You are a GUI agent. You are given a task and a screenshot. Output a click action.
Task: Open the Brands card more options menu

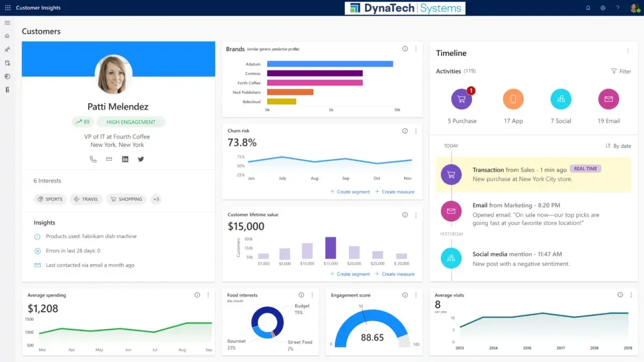click(416, 49)
